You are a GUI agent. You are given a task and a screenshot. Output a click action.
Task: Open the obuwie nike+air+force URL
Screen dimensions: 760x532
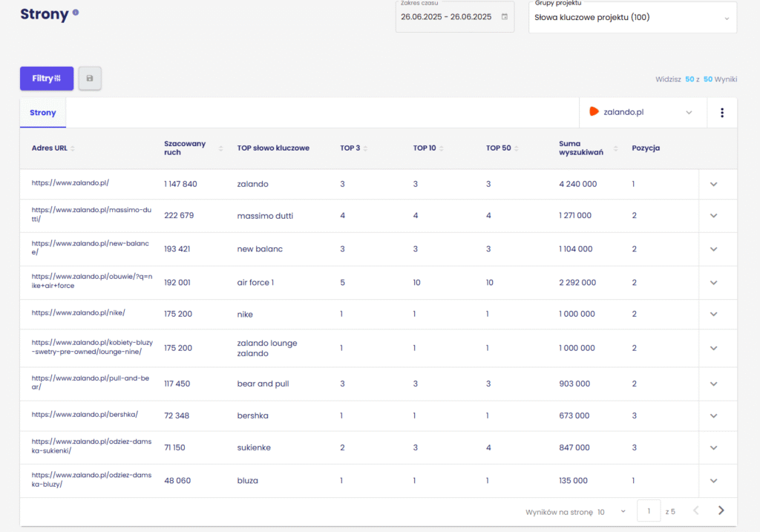point(92,281)
